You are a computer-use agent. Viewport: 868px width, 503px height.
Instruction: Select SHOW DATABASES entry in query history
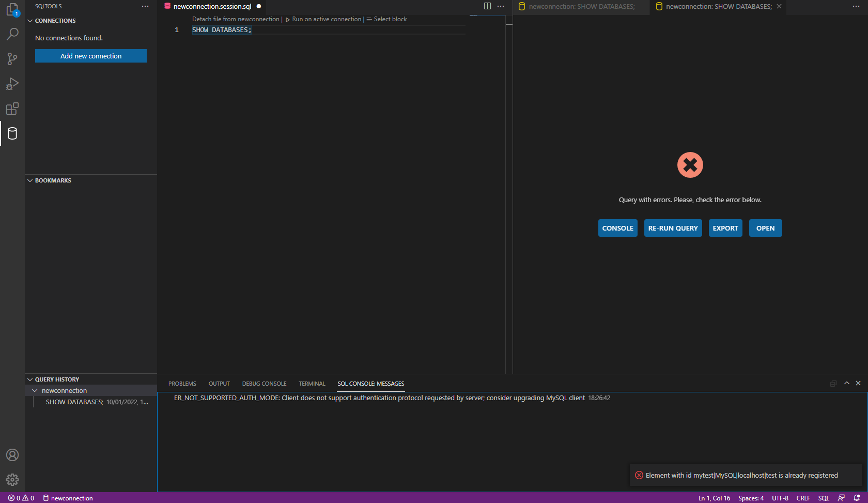(97, 402)
